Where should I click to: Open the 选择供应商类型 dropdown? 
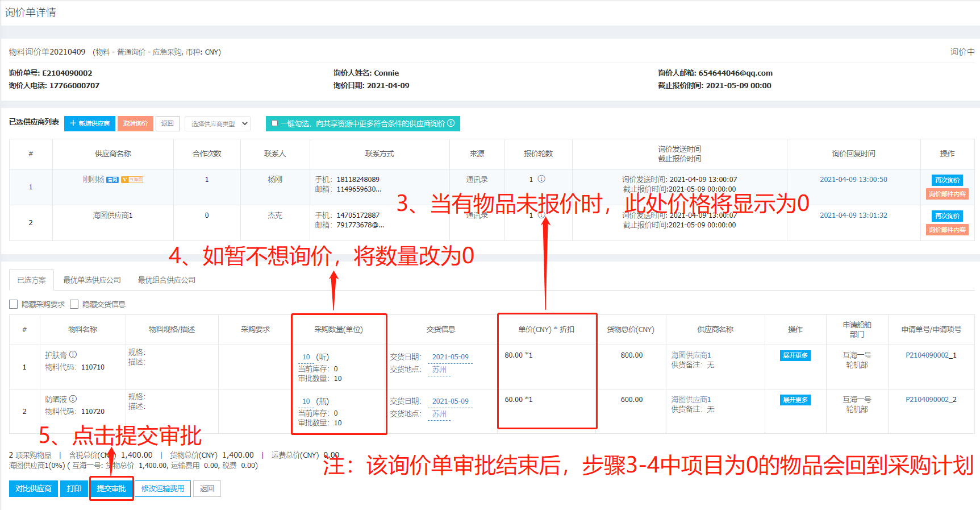(218, 123)
